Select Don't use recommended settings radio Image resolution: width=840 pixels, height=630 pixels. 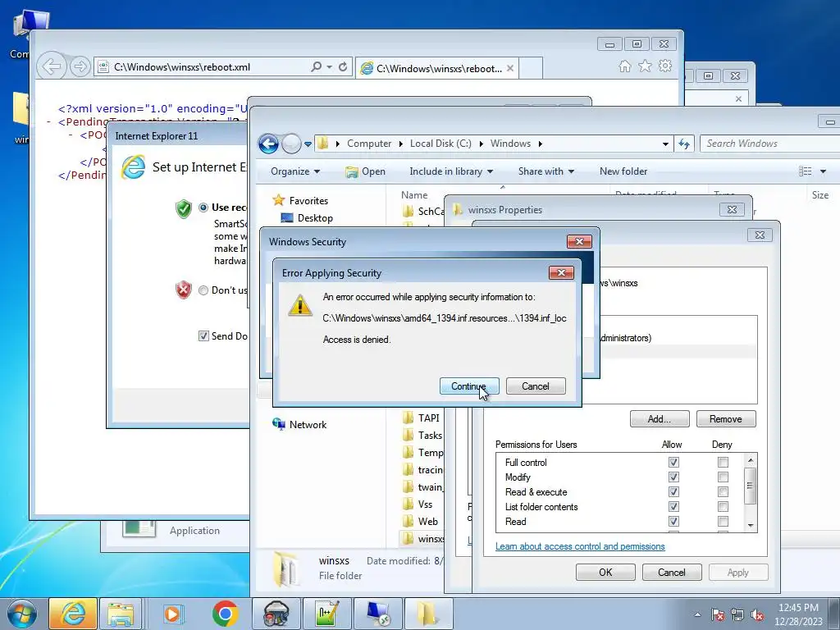pyautogui.click(x=203, y=290)
